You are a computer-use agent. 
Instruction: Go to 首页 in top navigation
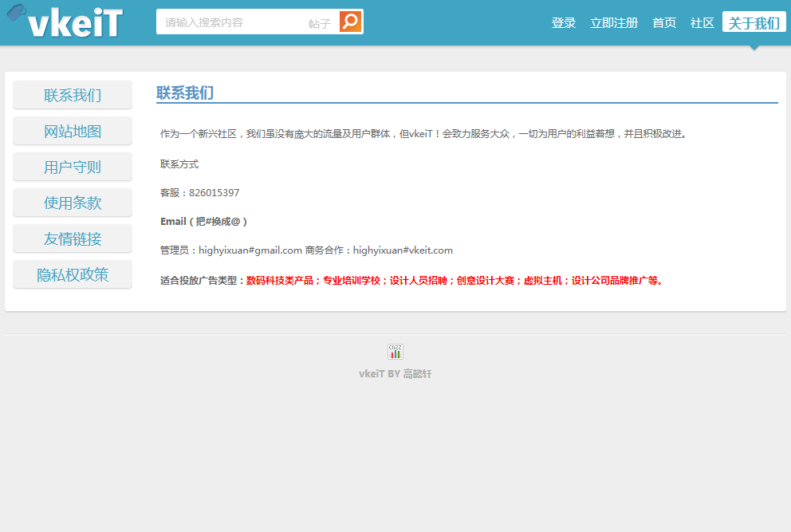pyautogui.click(x=664, y=22)
